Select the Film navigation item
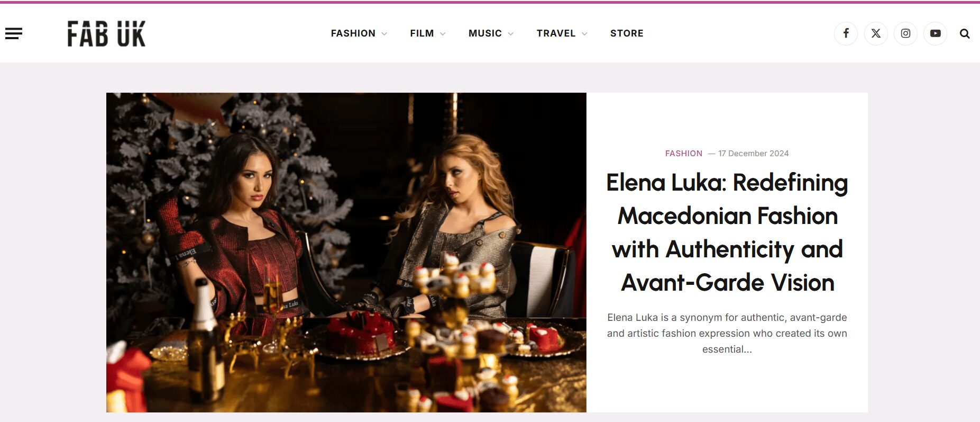980x422 pixels. 422,33
